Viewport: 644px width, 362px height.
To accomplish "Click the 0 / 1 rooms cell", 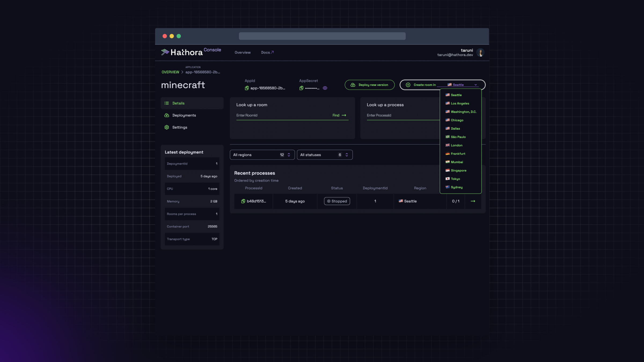I will (456, 201).
